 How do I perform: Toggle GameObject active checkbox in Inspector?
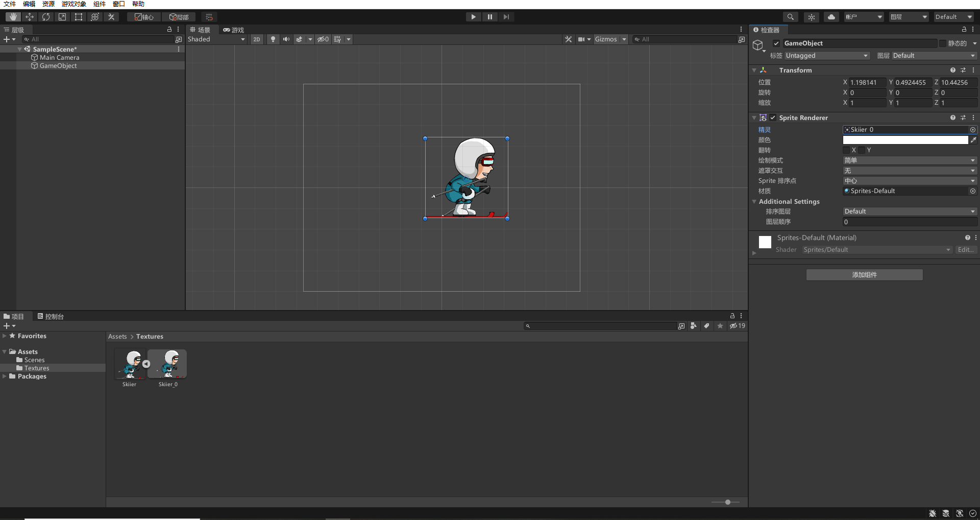coord(776,43)
